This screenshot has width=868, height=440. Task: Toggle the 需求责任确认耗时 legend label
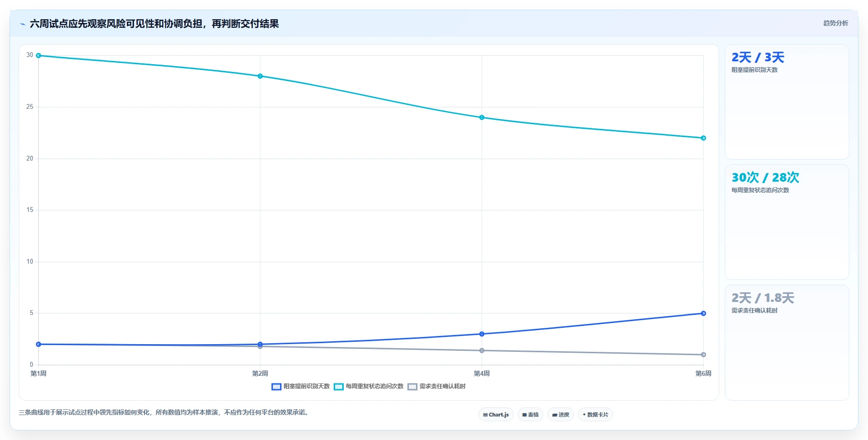(442, 386)
